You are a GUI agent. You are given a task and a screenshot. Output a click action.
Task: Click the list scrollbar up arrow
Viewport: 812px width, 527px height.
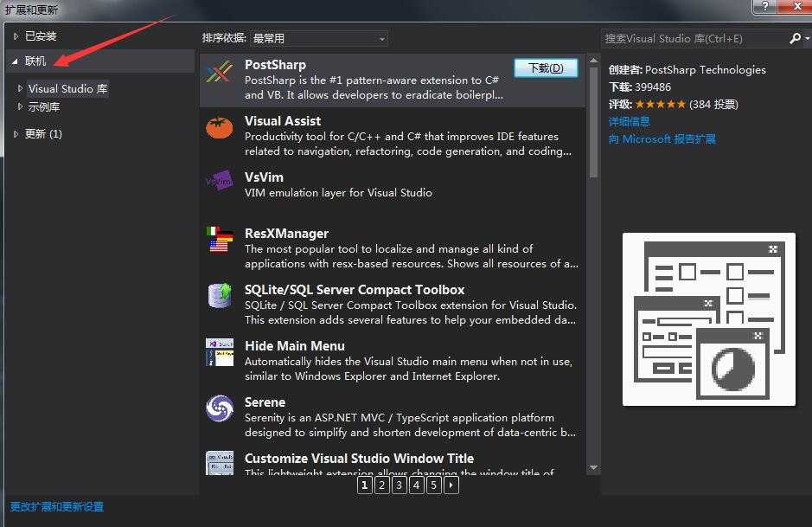tap(593, 60)
